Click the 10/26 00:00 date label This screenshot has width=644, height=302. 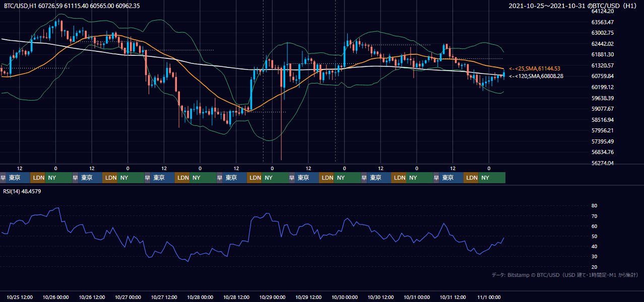click(x=56, y=297)
